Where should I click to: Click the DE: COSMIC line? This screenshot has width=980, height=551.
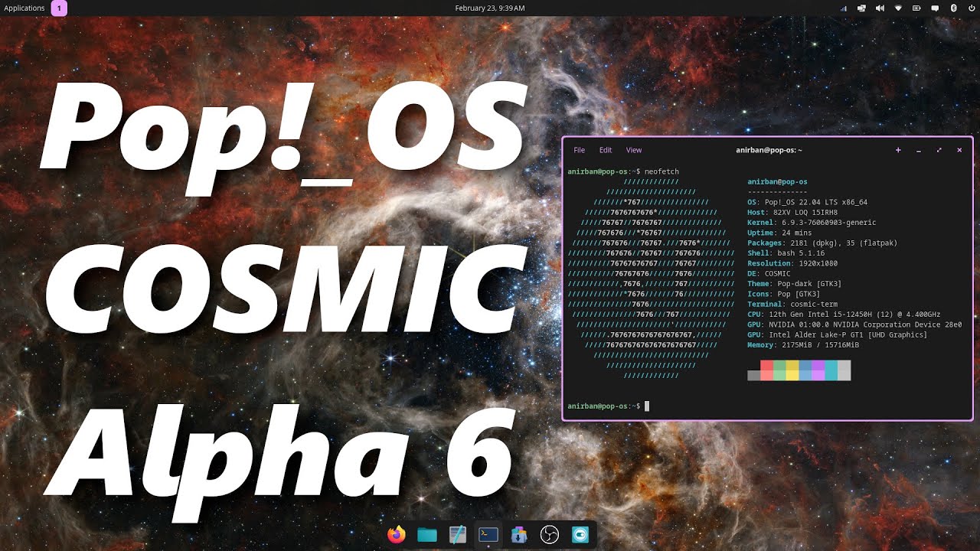[769, 273]
